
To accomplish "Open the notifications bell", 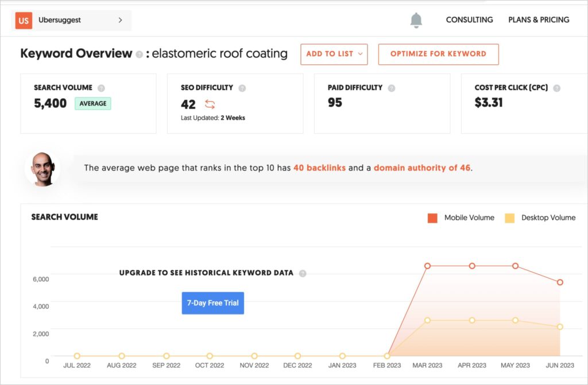I will click(x=415, y=20).
